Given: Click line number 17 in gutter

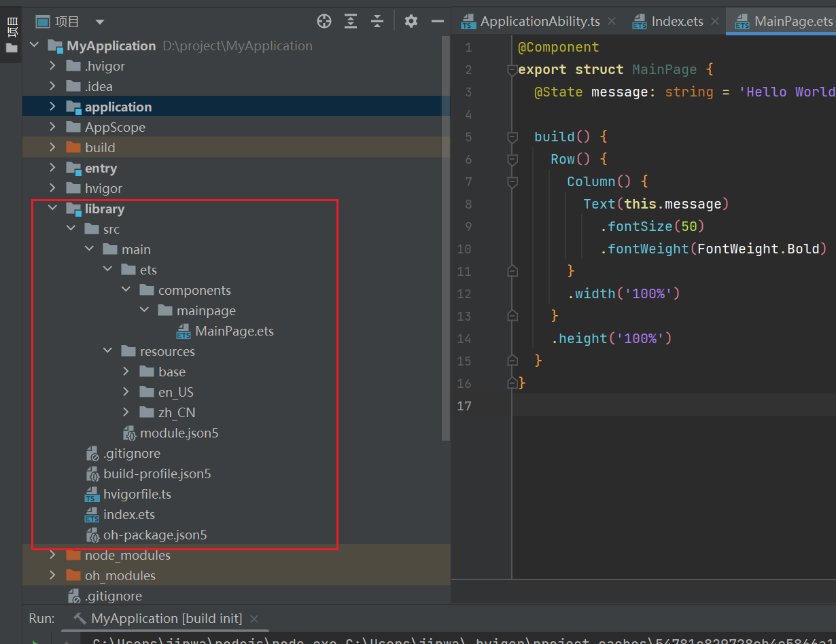Looking at the screenshot, I should (x=464, y=406).
